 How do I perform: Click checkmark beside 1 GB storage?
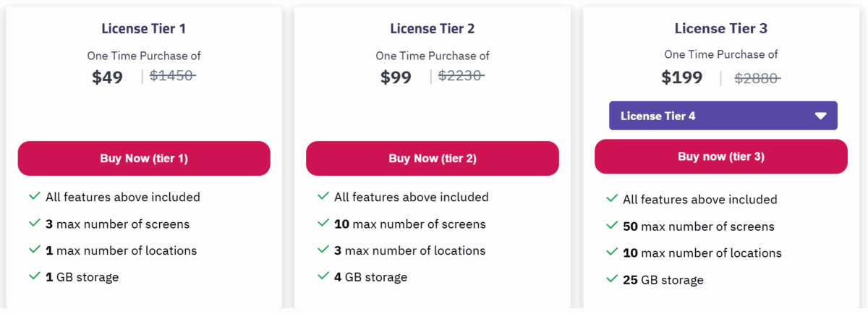[34, 276]
